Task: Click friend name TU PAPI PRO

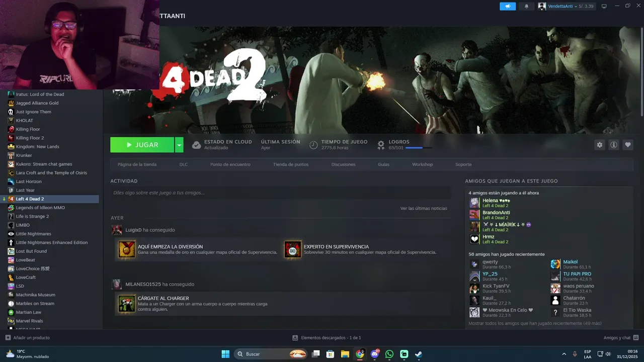Action: pos(577,274)
